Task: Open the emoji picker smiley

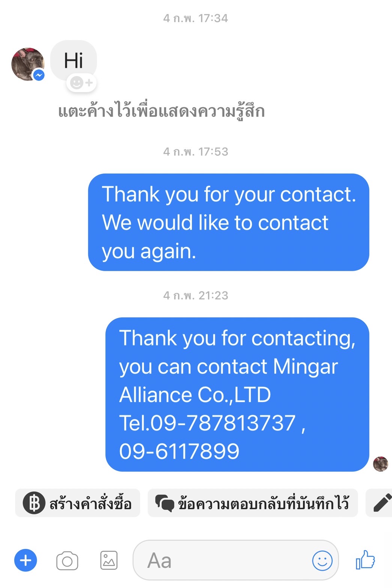Action: (323, 561)
